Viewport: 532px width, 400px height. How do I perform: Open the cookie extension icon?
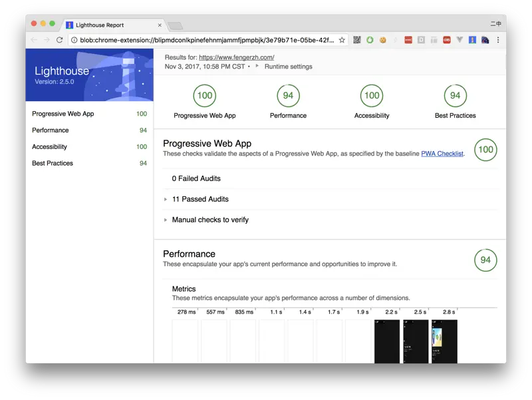(x=383, y=40)
